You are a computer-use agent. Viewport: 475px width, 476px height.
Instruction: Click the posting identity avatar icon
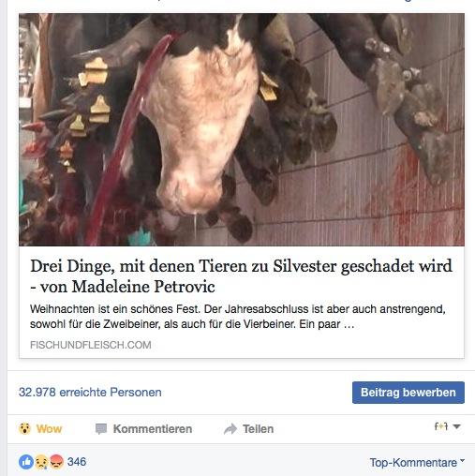(441, 426)
